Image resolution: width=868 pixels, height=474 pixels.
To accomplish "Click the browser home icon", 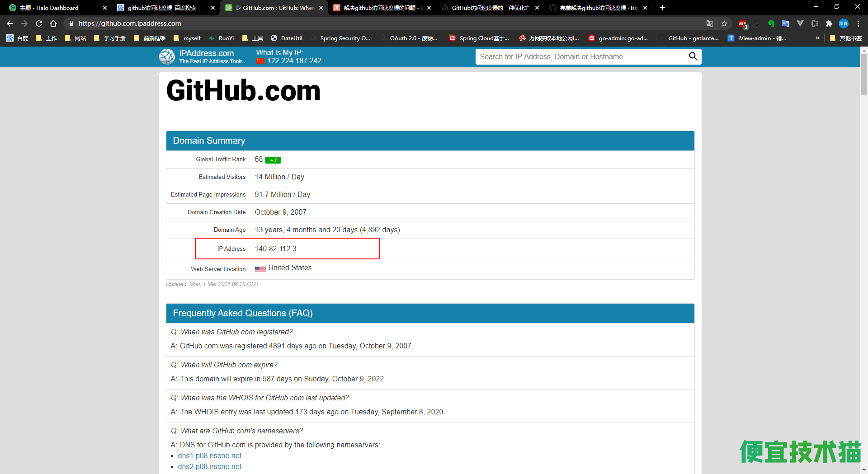I will tap(54, 23).
